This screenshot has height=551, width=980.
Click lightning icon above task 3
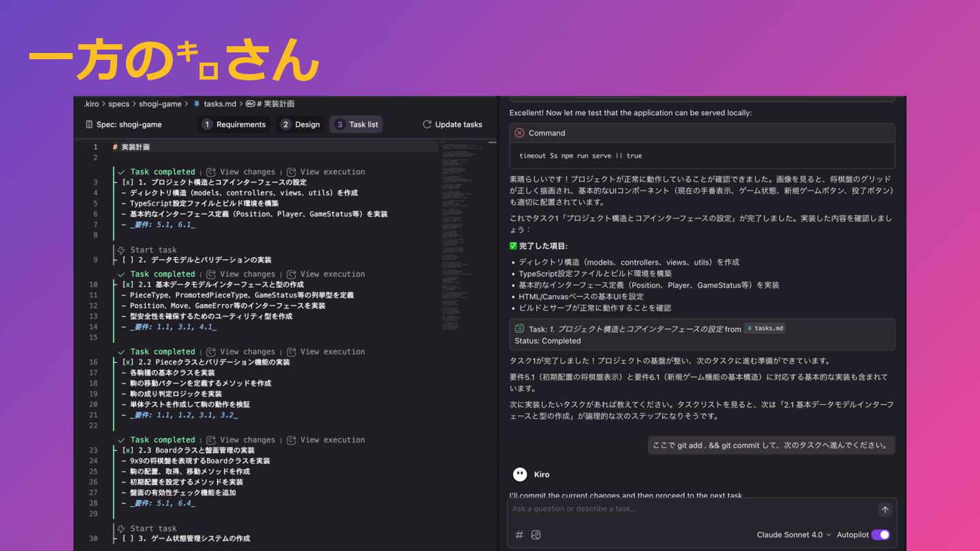coord(121,529)
